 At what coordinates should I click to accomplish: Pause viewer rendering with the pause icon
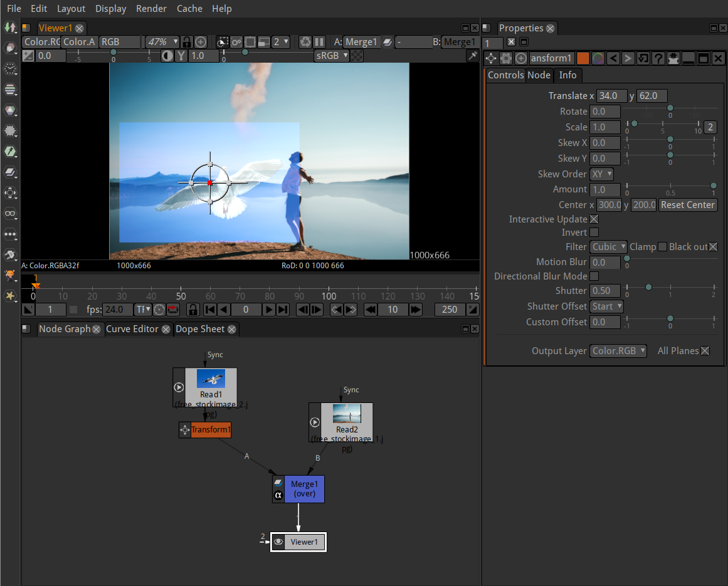click(320, 42)
